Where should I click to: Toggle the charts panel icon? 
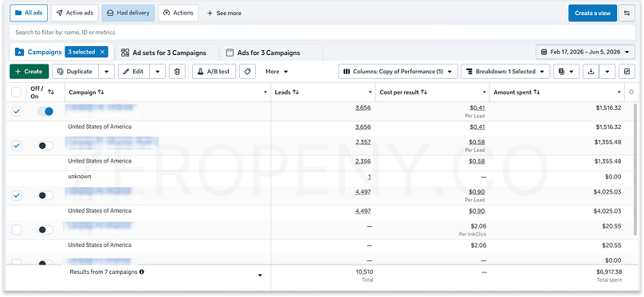click(626, 72)
